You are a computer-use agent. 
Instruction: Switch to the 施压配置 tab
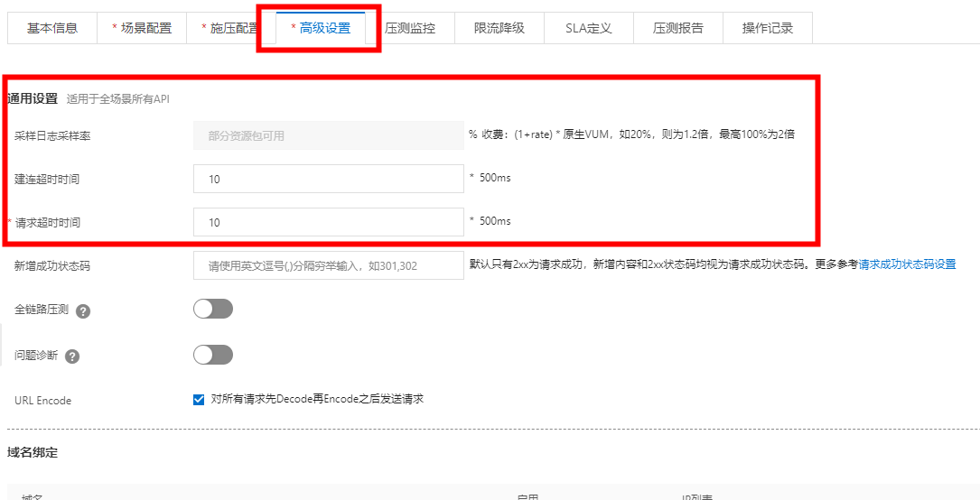(x=231, y=28)
